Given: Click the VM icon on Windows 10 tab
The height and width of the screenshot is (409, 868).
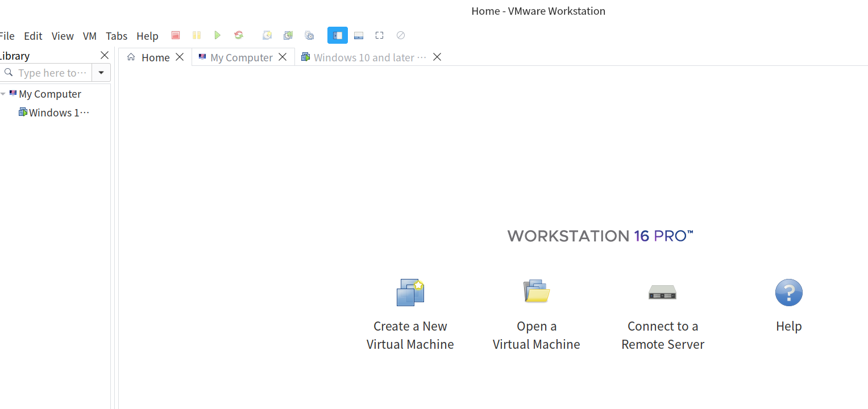Looking at the screenshot, I should pyautogui.click(x=305, y=57).
